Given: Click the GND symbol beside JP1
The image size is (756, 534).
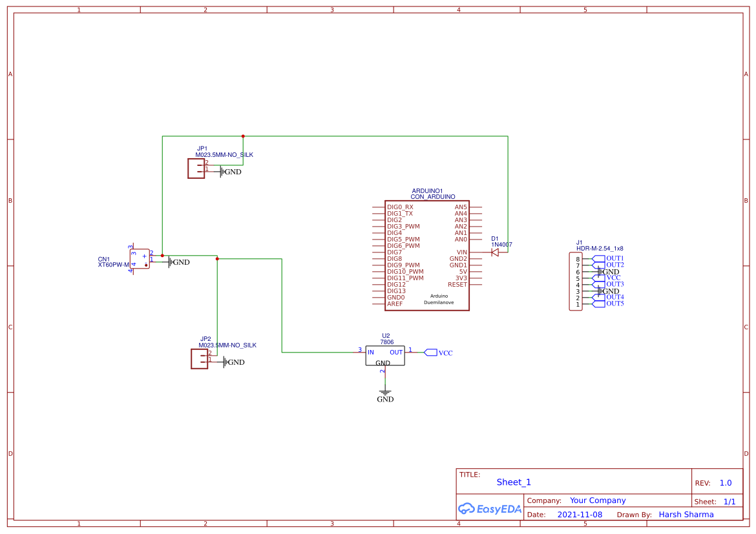Looking at the screenshot, I should click(231, 172).
